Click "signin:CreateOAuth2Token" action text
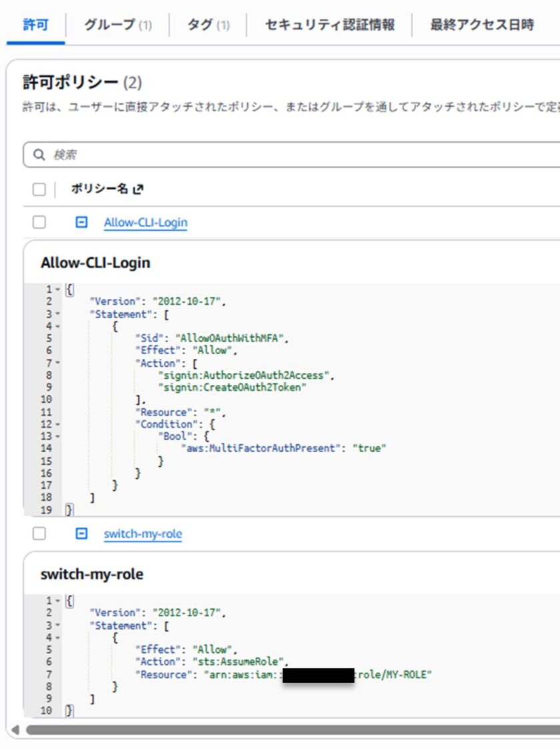The image size is (560, 749). [232, 388]
